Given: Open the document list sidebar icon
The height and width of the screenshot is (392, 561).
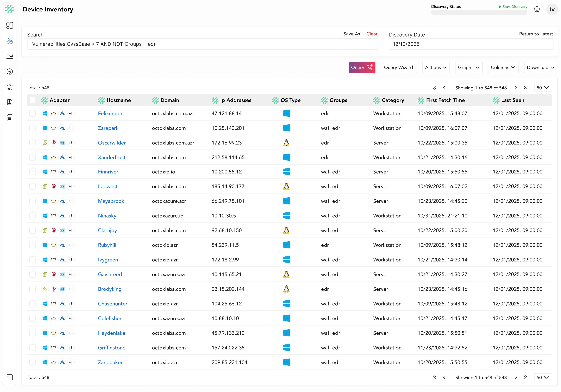Looking at the screenshot, I should click(x=9, y=118).
